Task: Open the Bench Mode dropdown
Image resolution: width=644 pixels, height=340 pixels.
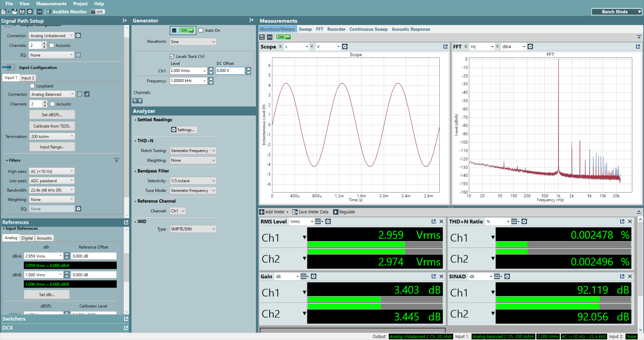Action: click(x=617, y=12)
